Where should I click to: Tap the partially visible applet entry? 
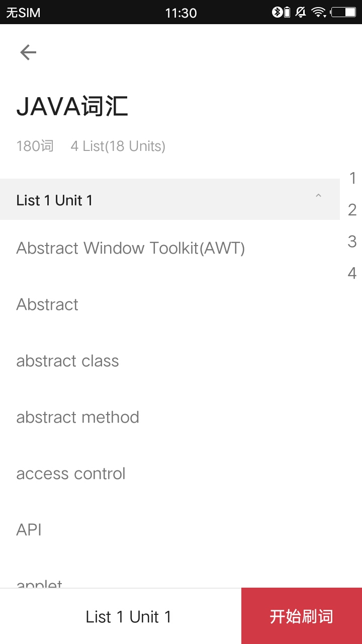coord(40,584)
